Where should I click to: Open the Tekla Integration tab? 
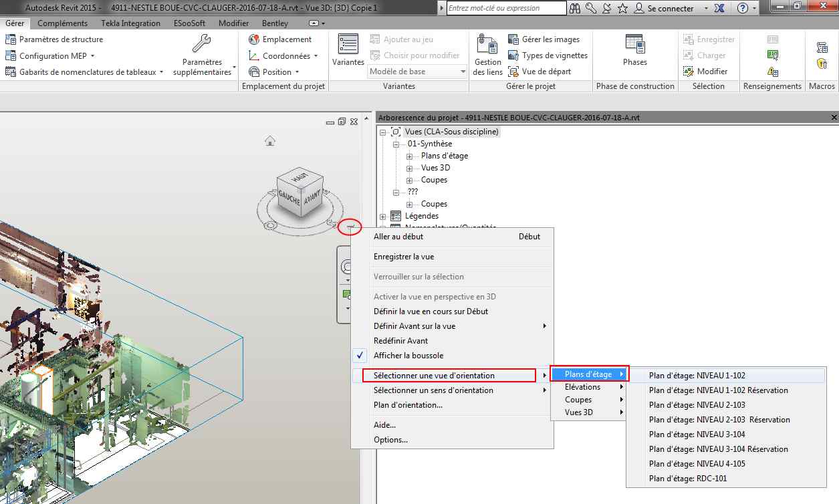[130, 23]
